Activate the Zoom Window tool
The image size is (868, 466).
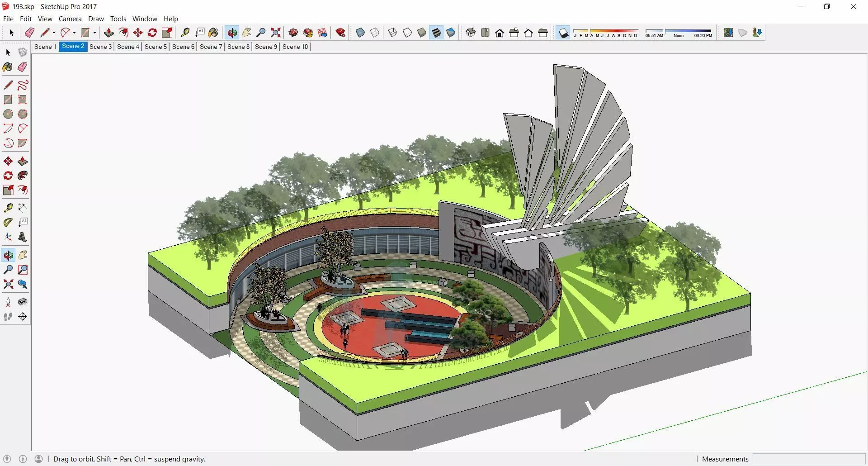point(22,270)
